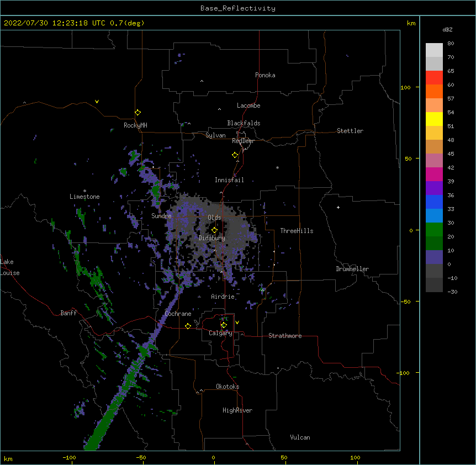The height and width of the screenshot is (465, 476).
Task: Click the Olds city label
Action: click(214, 218)
